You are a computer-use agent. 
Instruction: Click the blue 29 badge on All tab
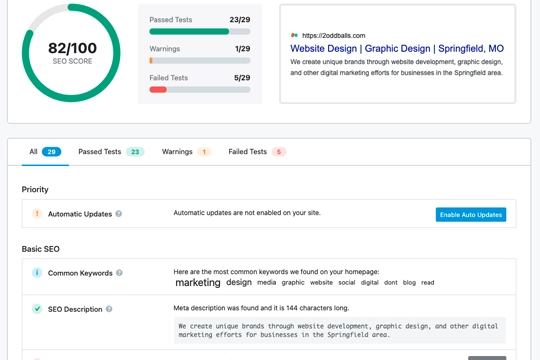[51, 152]
